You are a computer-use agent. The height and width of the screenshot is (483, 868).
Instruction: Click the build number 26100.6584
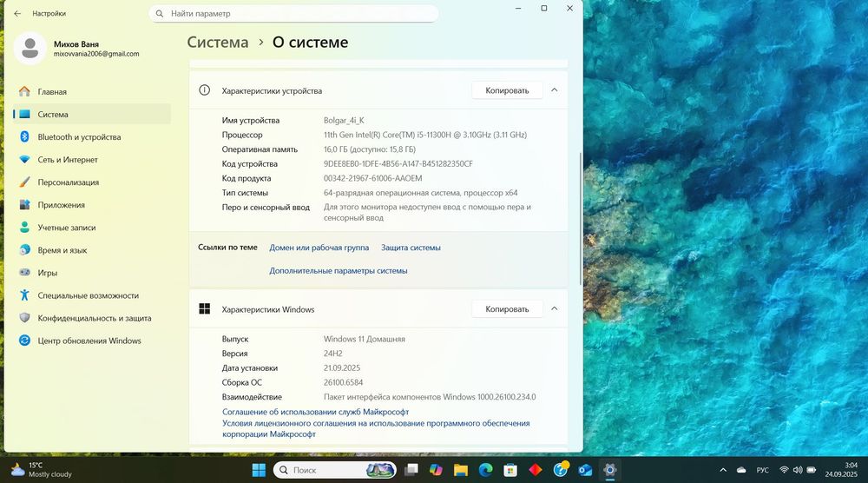tap(343, 382)
